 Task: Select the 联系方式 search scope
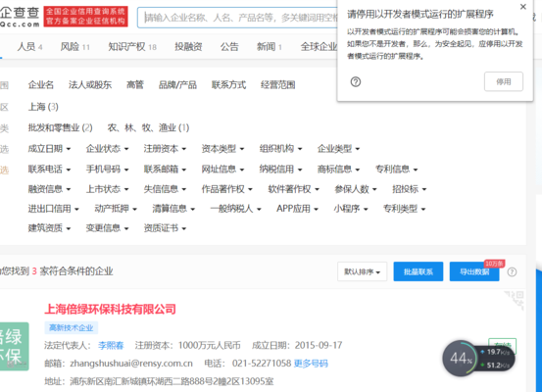[228, 84]
